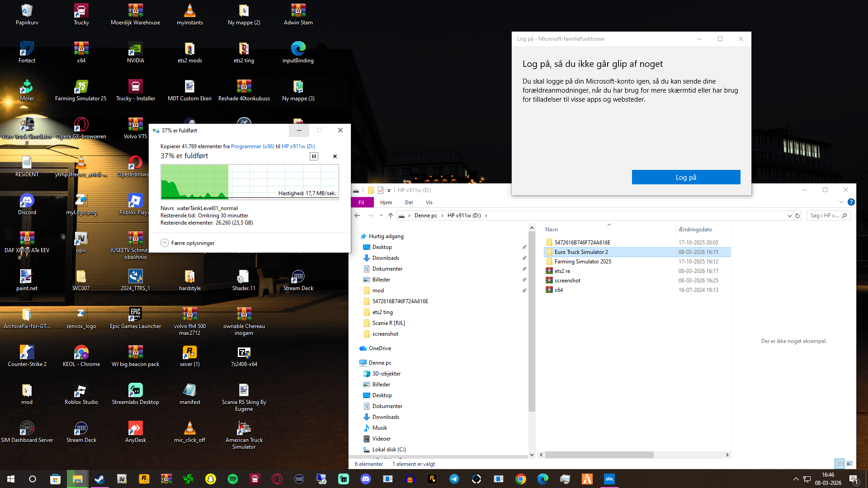Cancel the copy with the small X

(335, 156)
